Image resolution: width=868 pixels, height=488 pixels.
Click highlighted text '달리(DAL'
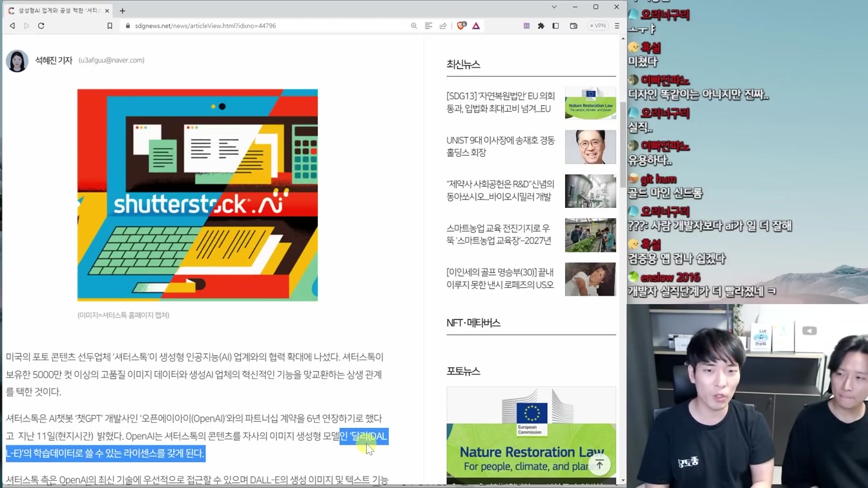367,436
